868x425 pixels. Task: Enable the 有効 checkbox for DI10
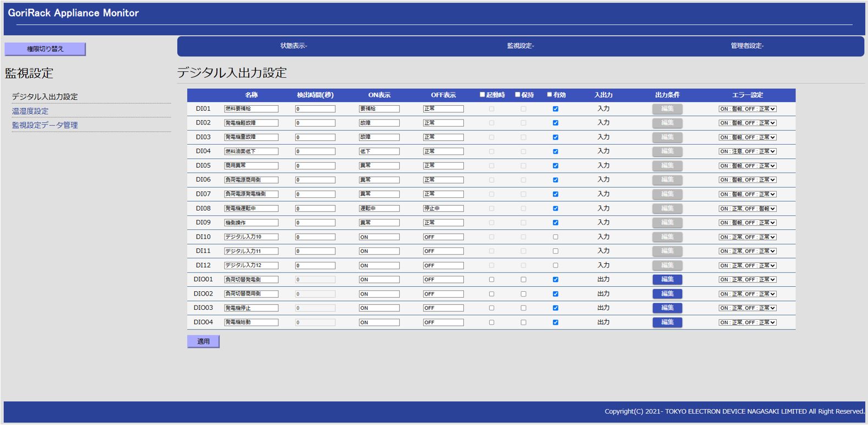click(x=556, y=237)
